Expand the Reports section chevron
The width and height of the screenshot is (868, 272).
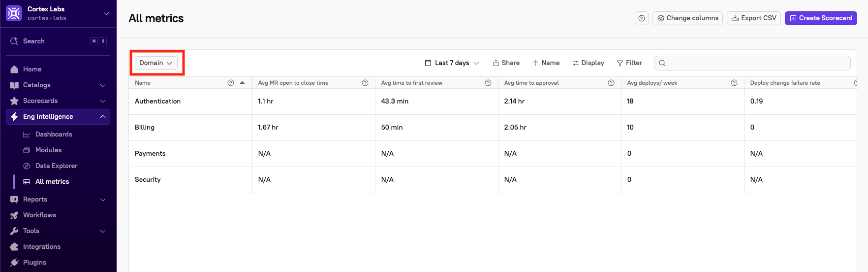coord(103,200)
